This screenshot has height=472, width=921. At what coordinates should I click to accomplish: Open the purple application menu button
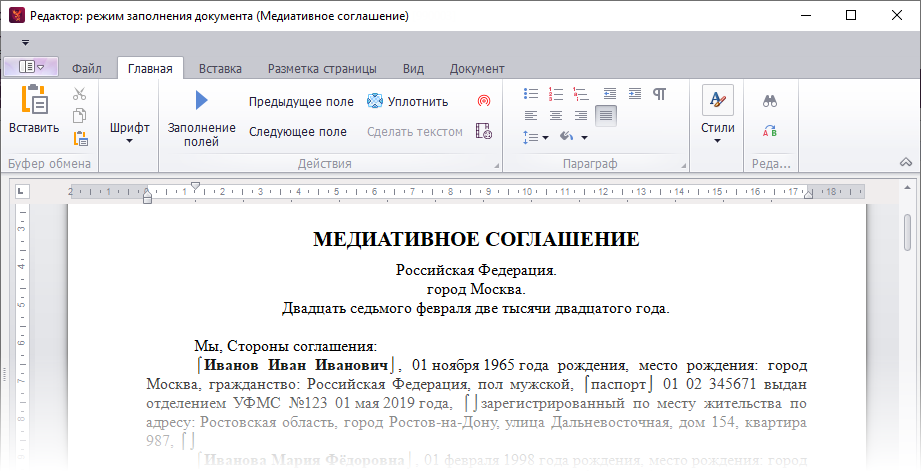[x=31, y=67]
